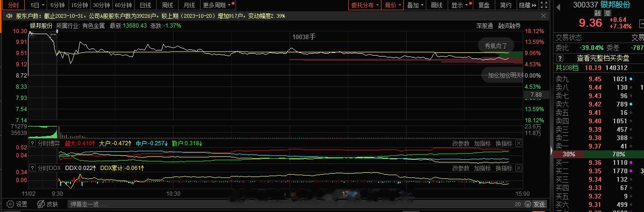The width and height of the screenshot is (644, 212).
Task: Open 叠加 overlay dropdown
Action: point(415,5)
